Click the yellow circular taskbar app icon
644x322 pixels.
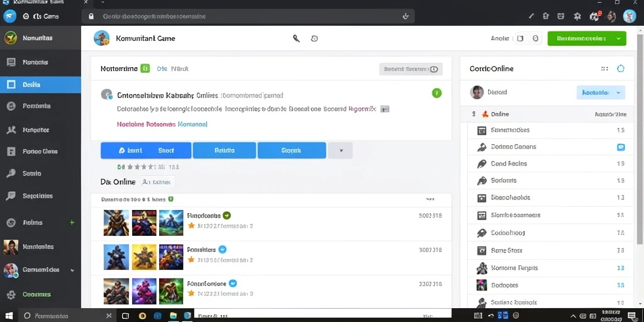142,316
